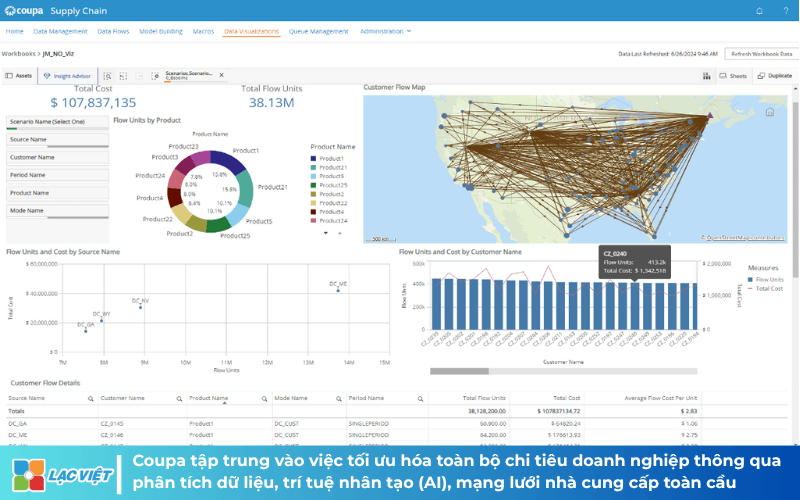Viewport: 800px width, 500px height.
Task: Click the Refresh Workbook Data button
Action: (x=762, y=54)
